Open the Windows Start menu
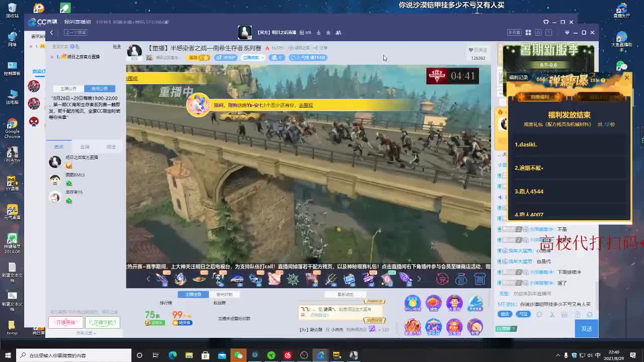 (8, 355)
